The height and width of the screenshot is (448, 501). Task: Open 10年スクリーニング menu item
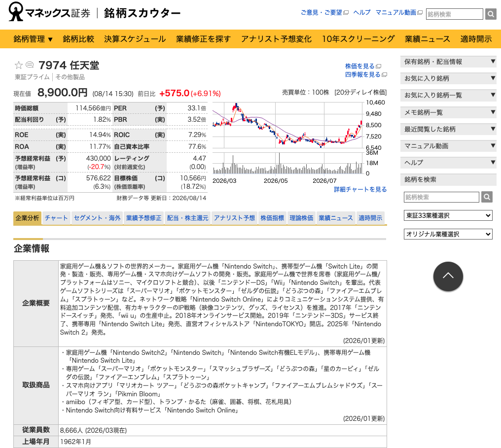point(358,39)
